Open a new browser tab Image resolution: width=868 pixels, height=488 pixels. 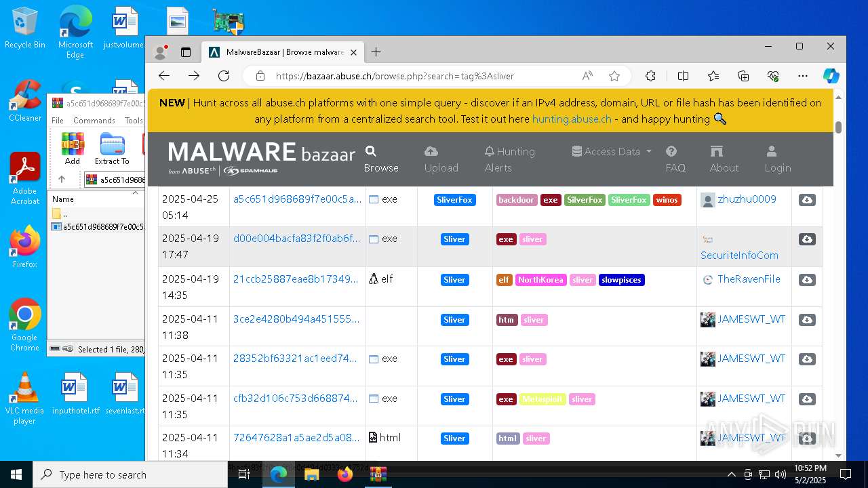376,52
